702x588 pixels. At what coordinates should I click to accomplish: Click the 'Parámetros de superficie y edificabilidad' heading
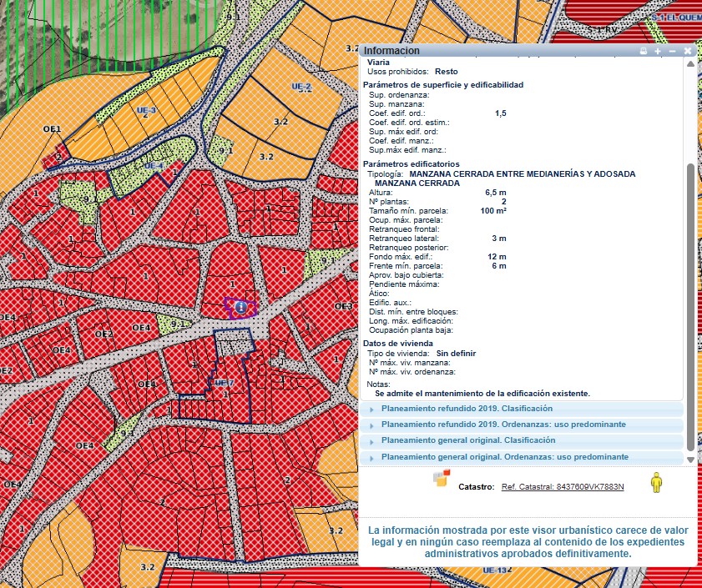click(443, 84)
